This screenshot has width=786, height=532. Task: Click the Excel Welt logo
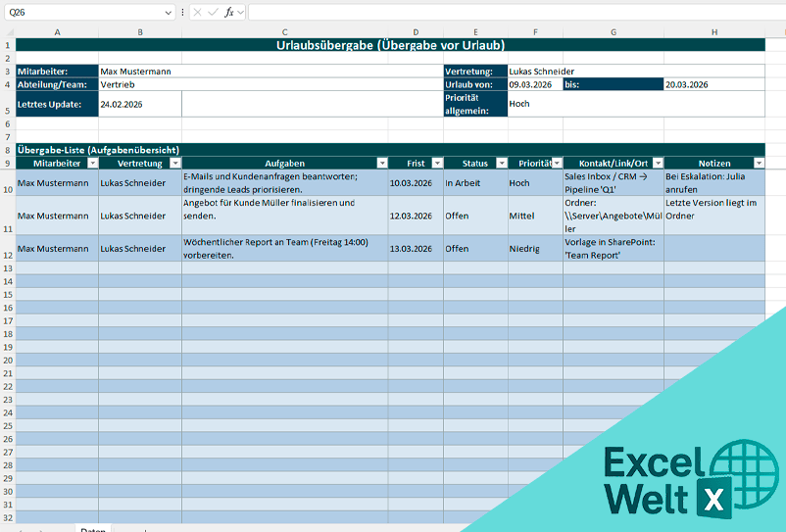pyautogui.click(x=676, y=479)
